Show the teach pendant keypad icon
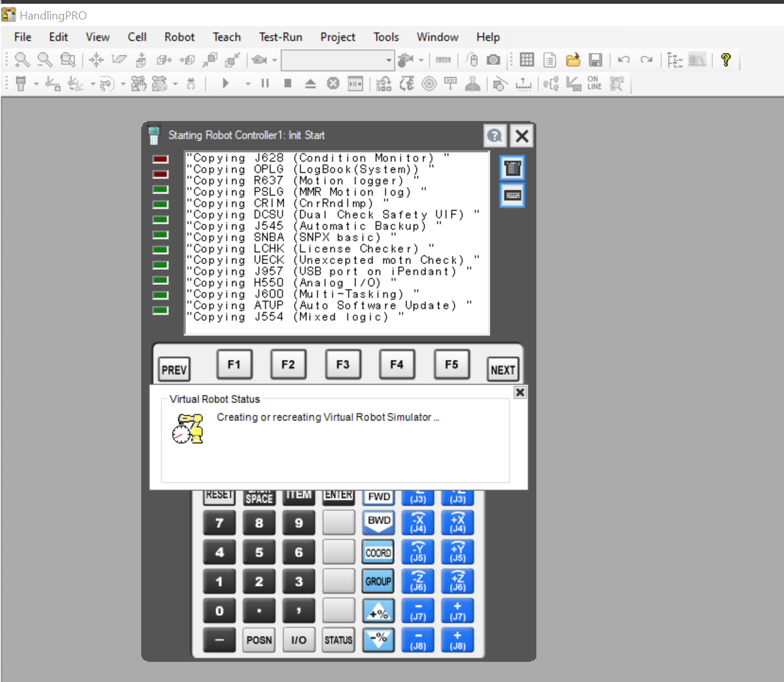The image size is (784, 682). (512, 168)
